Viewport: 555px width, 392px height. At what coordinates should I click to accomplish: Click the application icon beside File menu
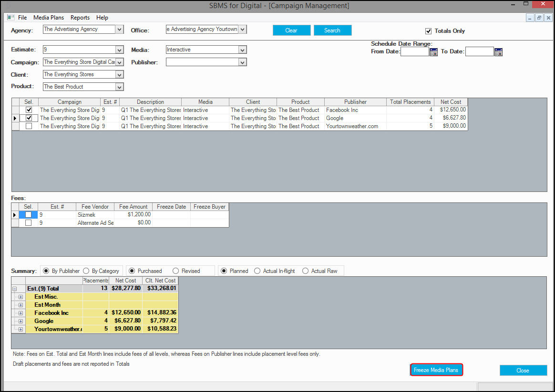coord(11,17)
